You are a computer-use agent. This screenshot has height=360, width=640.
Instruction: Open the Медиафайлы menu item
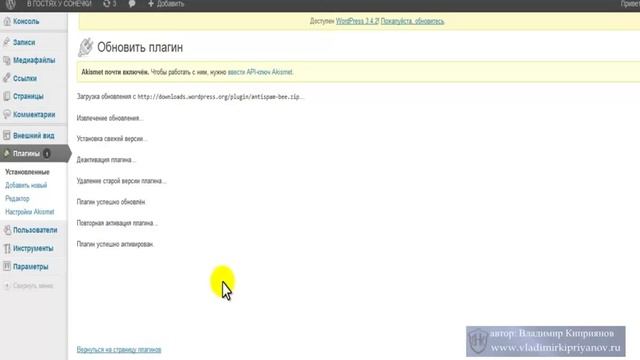(34, 60)
